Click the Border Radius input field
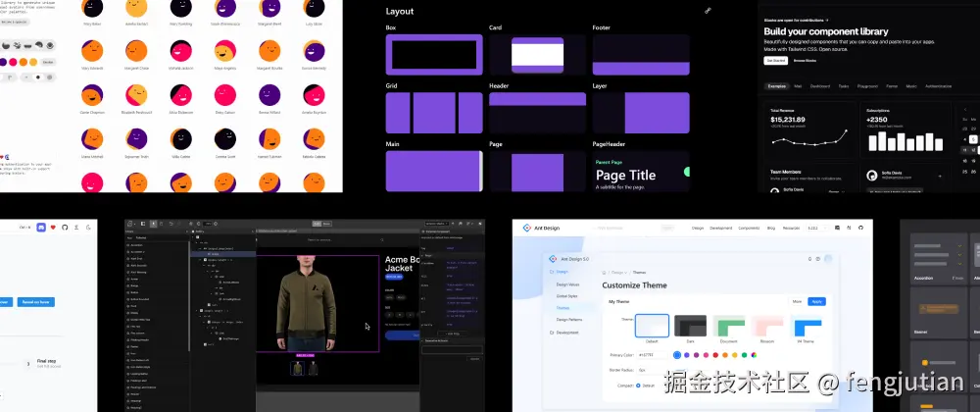The image size is (980, 412). click(652, 370)
